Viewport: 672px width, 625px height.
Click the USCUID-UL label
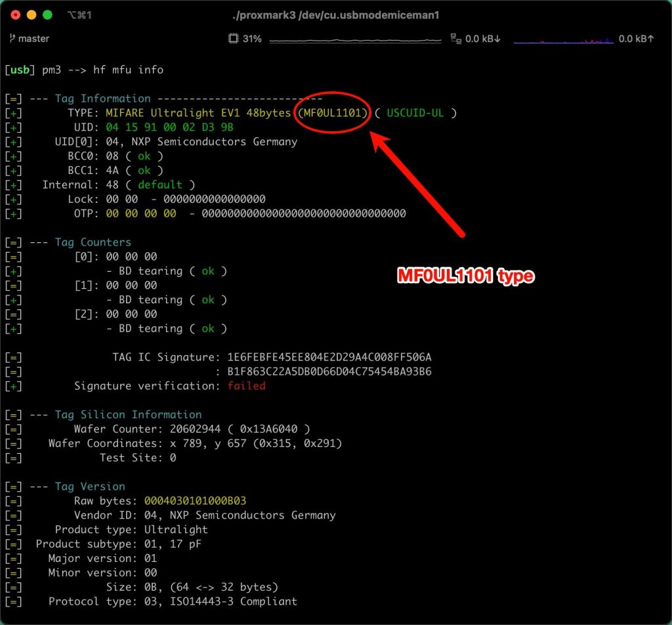(415, 113)
